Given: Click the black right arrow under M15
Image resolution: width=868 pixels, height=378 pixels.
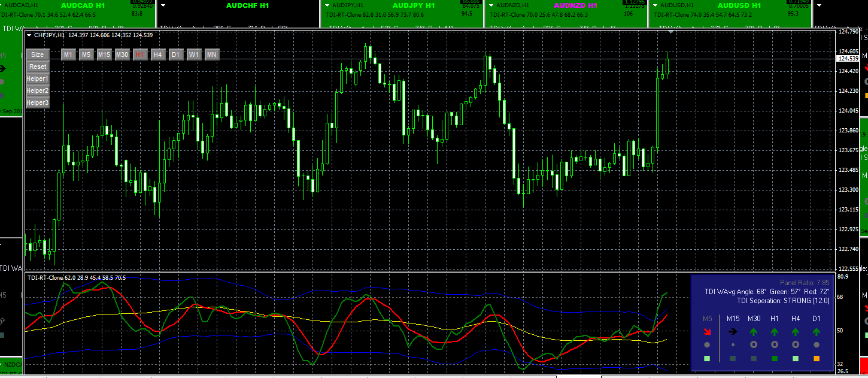Looking at the screenshot, I should tap(733, 331).
